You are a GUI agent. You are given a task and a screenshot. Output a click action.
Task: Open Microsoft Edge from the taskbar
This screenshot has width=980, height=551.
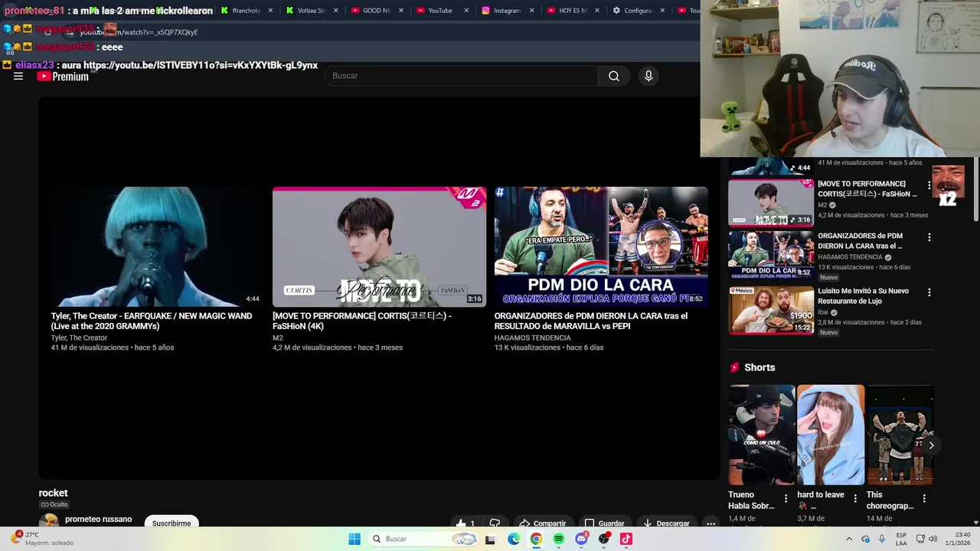click(x=513, y=539)
